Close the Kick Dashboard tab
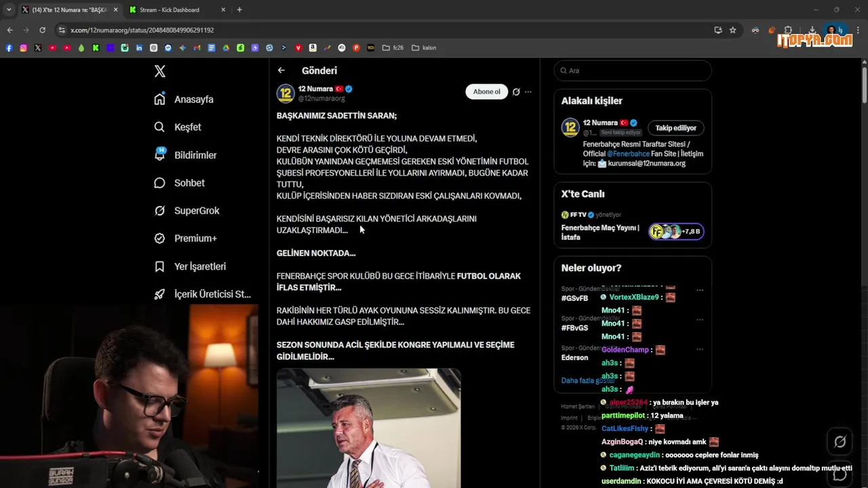The height and width of the screenshot is (488, 868). point(224,10)
